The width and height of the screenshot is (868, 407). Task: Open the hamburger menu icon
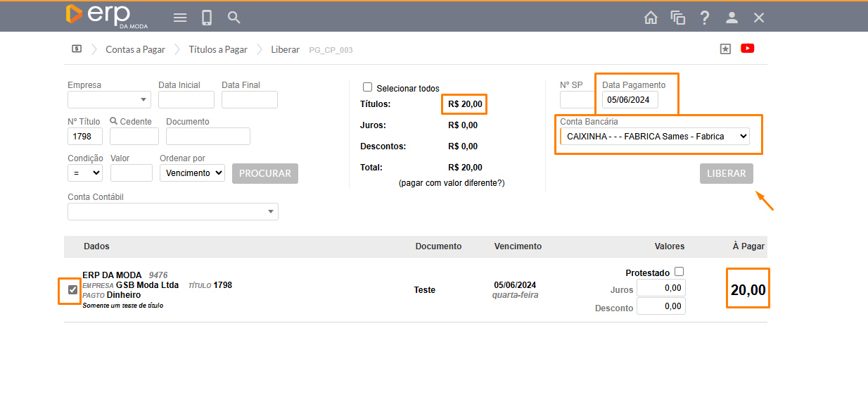180,18
